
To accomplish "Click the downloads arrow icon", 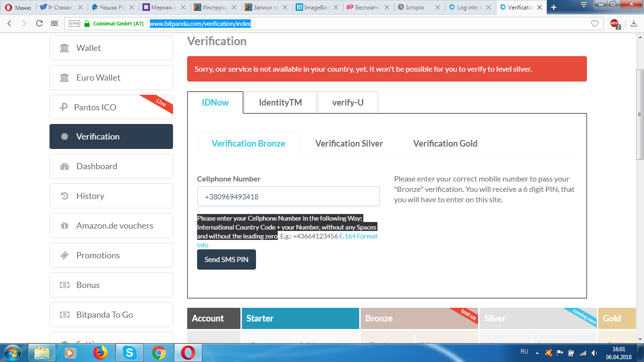I will click(634, 24).
